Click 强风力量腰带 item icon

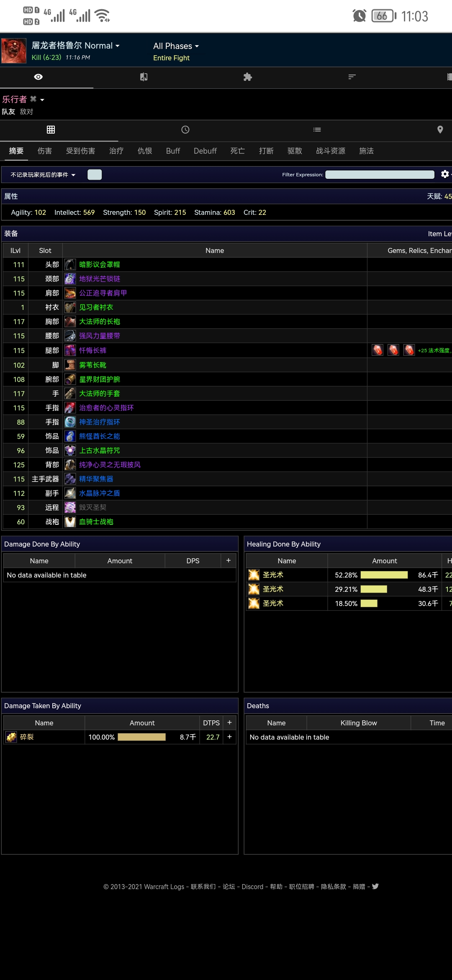tap(70, 336)
